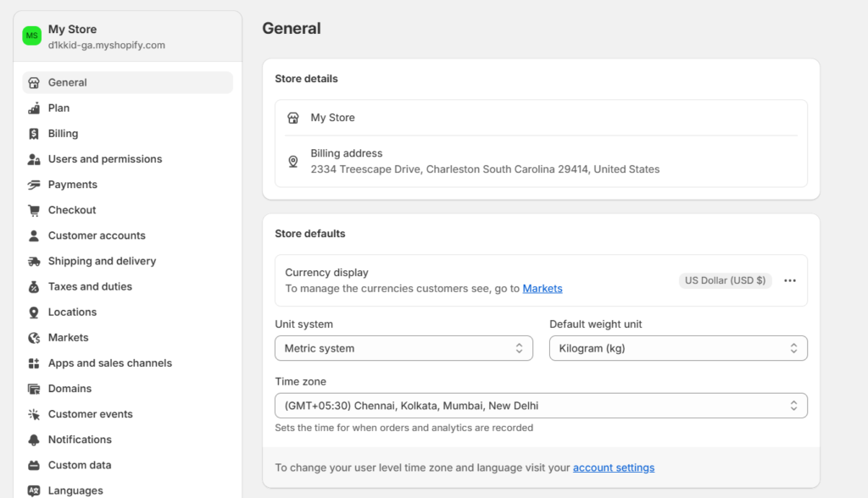Expand the Time zone selector
Screen dimensions: 868x498
click(541, 406)
